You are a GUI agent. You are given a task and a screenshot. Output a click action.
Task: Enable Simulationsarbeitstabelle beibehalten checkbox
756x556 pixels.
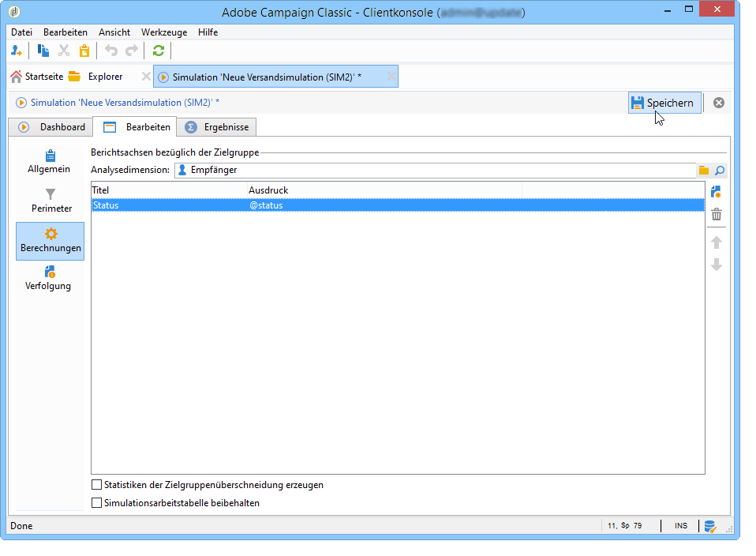tap(97, 503)
